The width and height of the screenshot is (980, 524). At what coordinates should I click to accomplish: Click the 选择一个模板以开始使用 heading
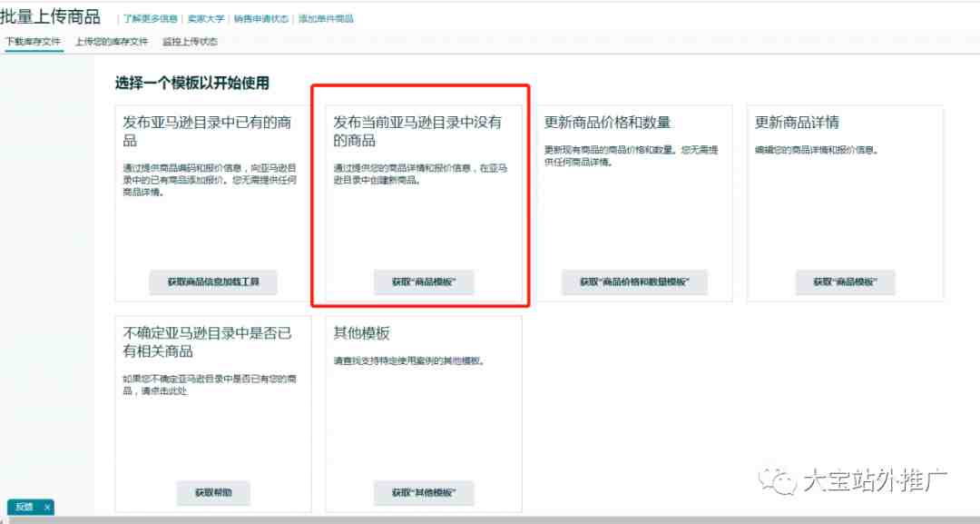coord(191,84)
